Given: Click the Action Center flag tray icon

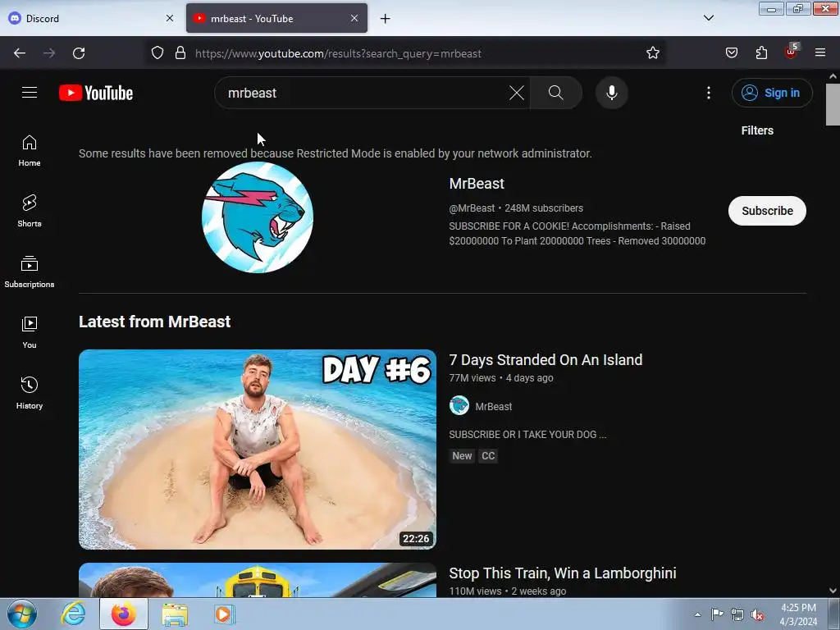Looking at the screenshot, I should point(717,614).
